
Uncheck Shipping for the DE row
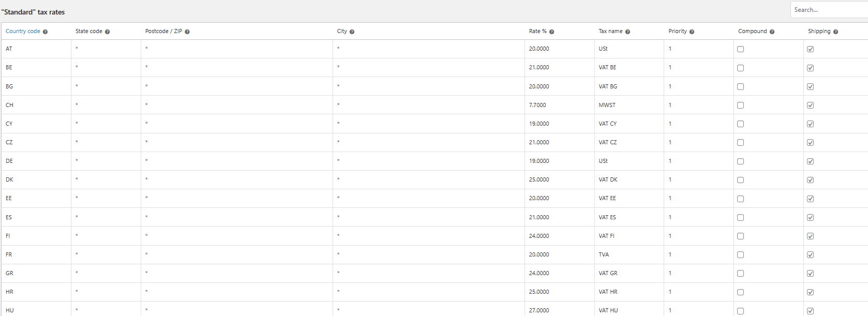[x=810, y=161]
